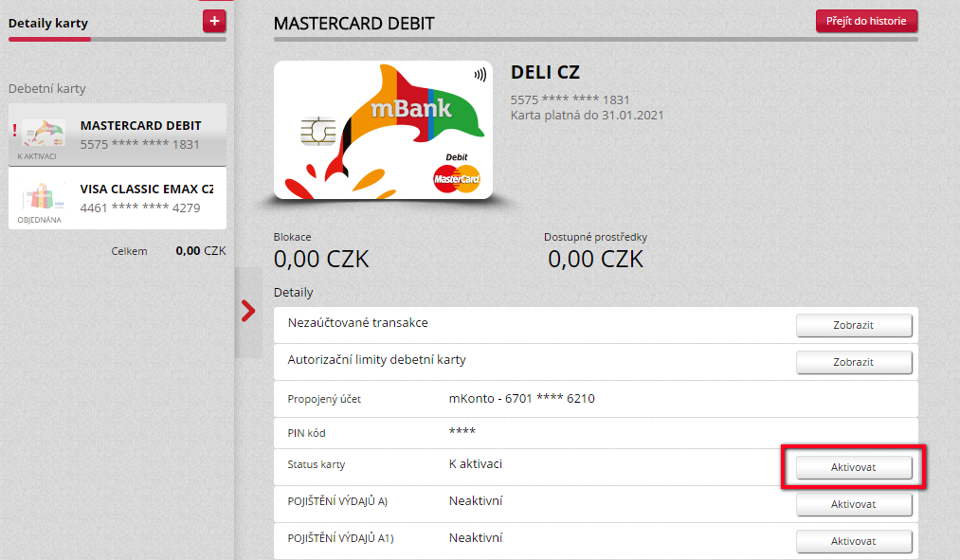Viewport: 960px width, 560px height.
Task: Click card number 5575 **** **** 1831 in sidebar
Action: (x=139, y=144)
